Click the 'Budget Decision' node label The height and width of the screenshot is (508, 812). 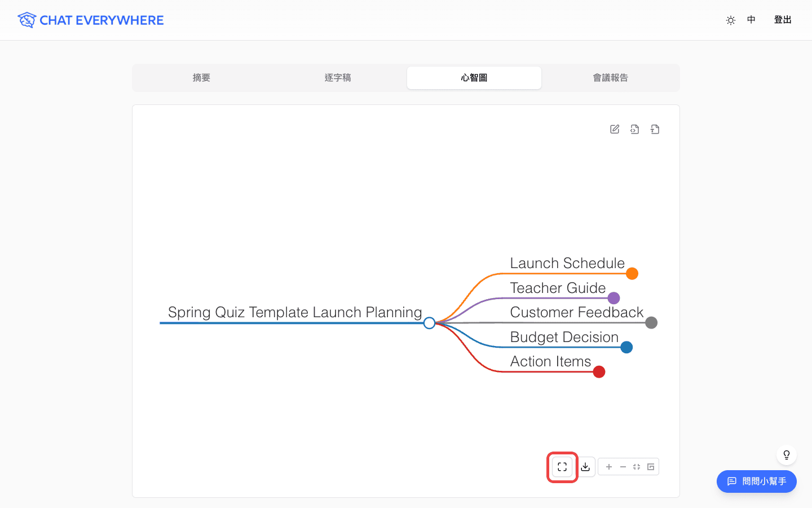[564, 337]
